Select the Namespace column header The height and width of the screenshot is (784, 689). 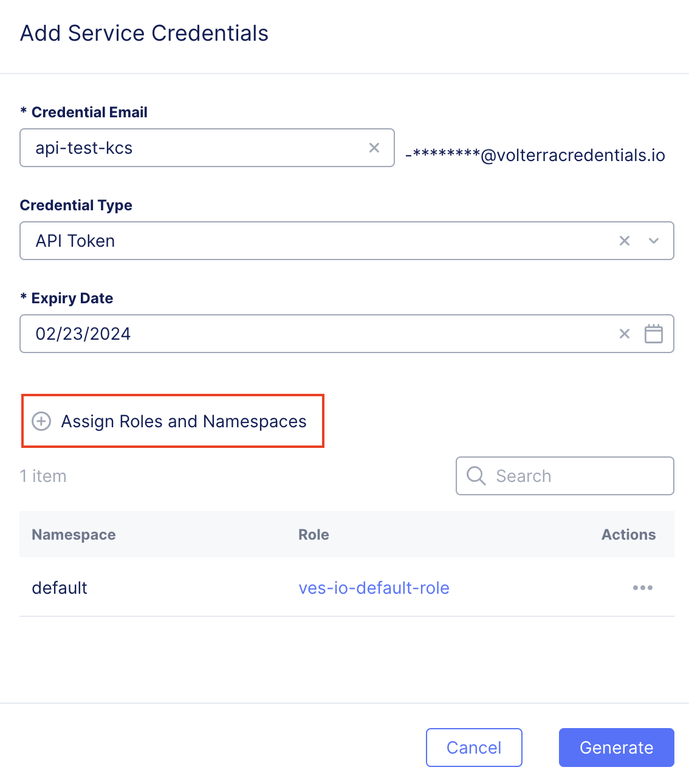pyautogui.click(x=73, y=534)
